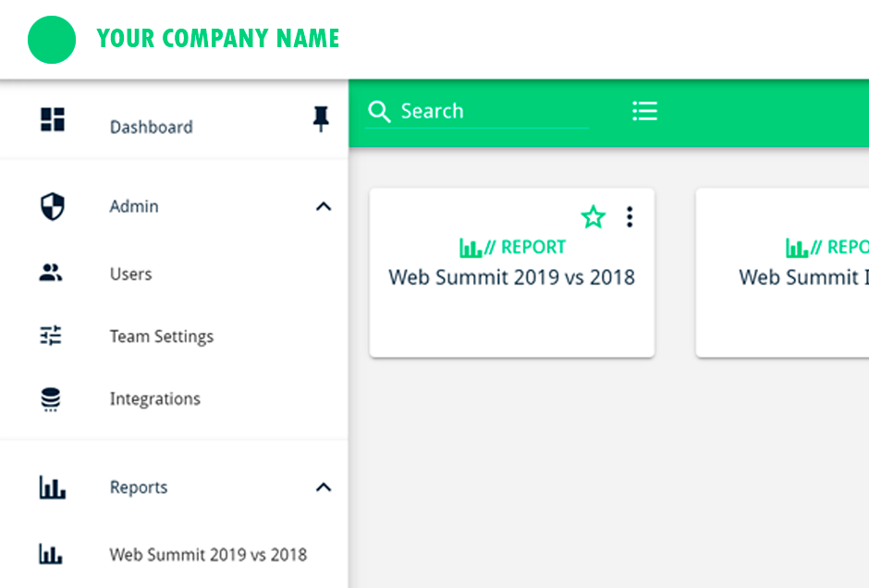The height and width of the screenshot is (588, 869).
Task: Select the Admin section label
Action: pos(134,206)
